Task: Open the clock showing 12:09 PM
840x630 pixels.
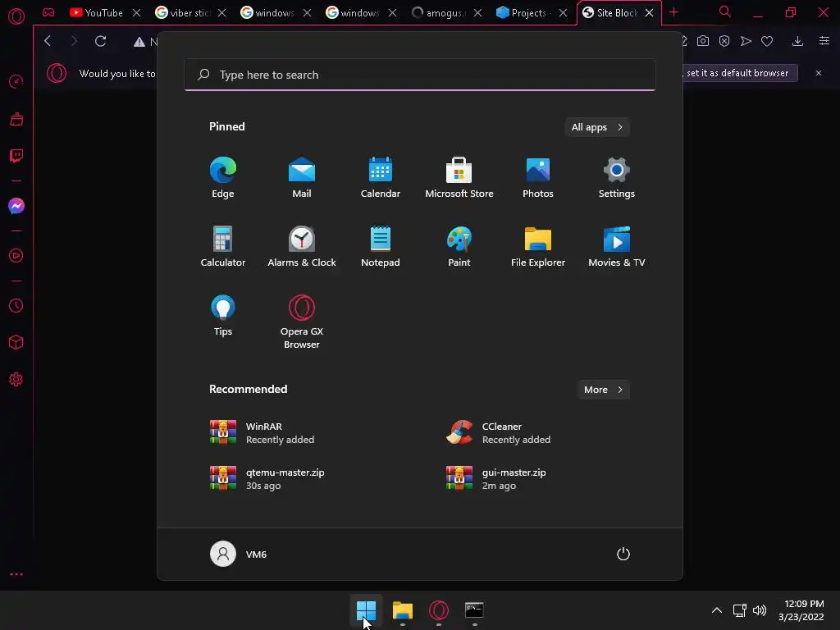Action: click(x=801, y=610)
